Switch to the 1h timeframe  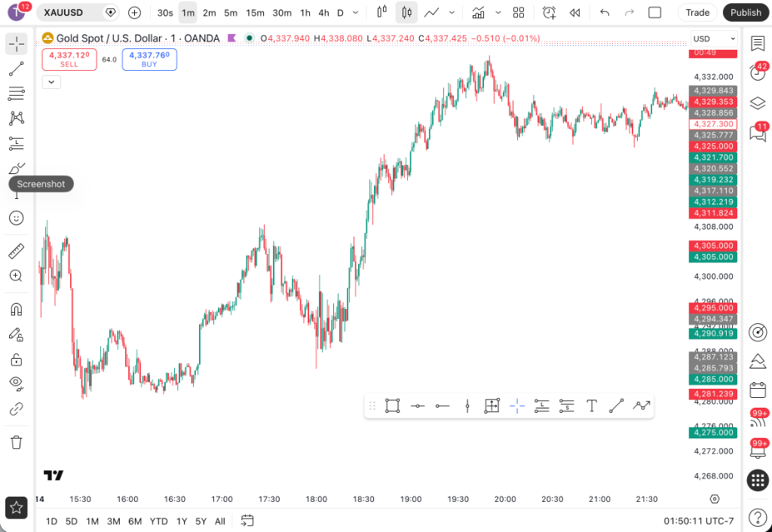[305, 13]
